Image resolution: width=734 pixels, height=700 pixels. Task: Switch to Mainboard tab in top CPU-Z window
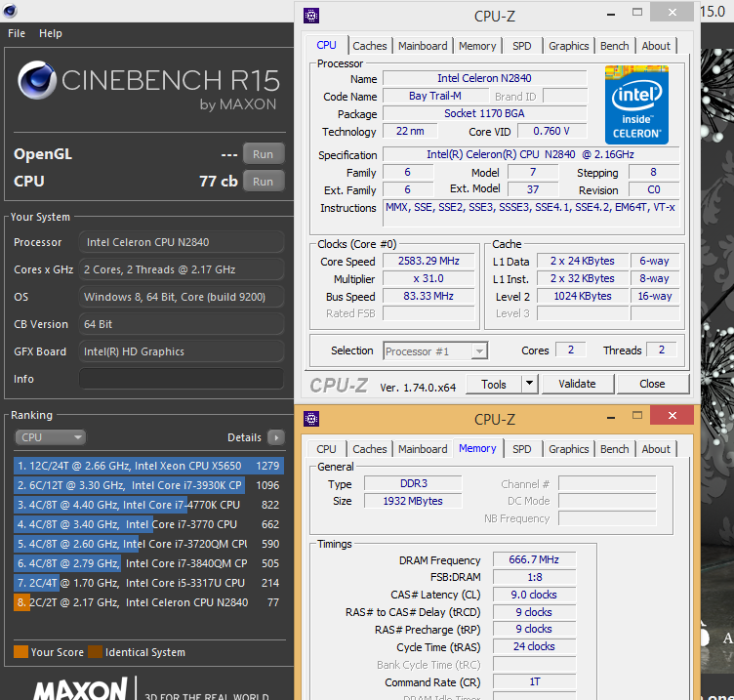click(423, 46)
